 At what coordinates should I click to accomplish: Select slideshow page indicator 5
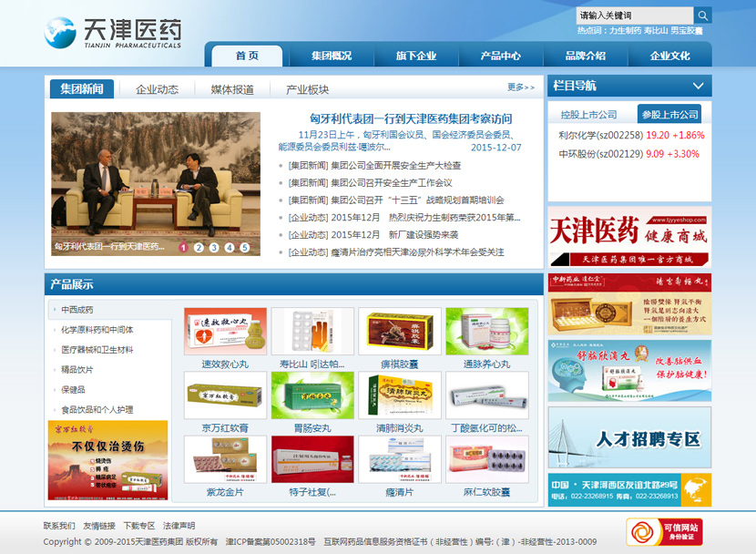click(x=245, y=247)
